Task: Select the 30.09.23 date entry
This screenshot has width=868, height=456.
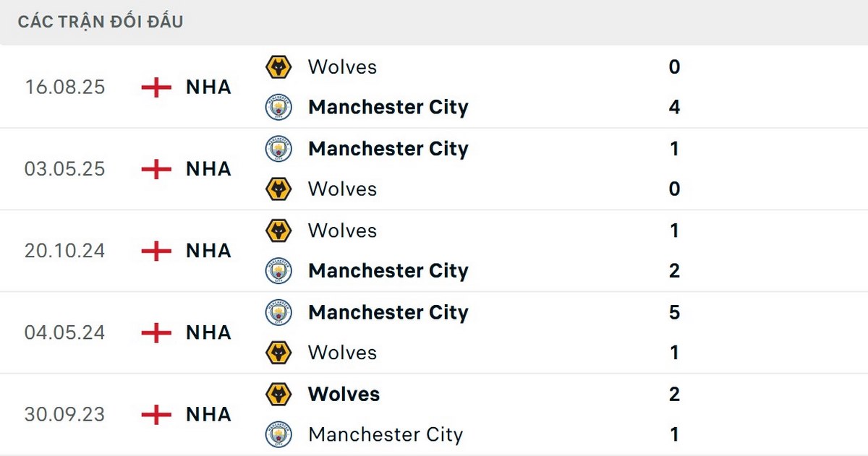Action: pyautogui.click(x=64, y=414)
